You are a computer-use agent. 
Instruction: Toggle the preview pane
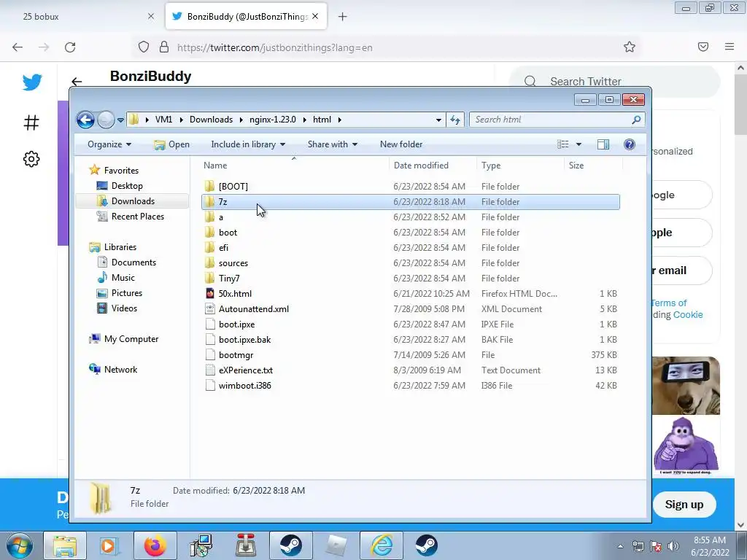pos(603,144)
